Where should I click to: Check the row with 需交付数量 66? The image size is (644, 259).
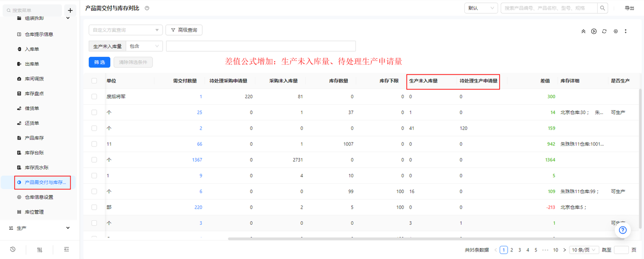pyautogui.click(x=94, y=144)
